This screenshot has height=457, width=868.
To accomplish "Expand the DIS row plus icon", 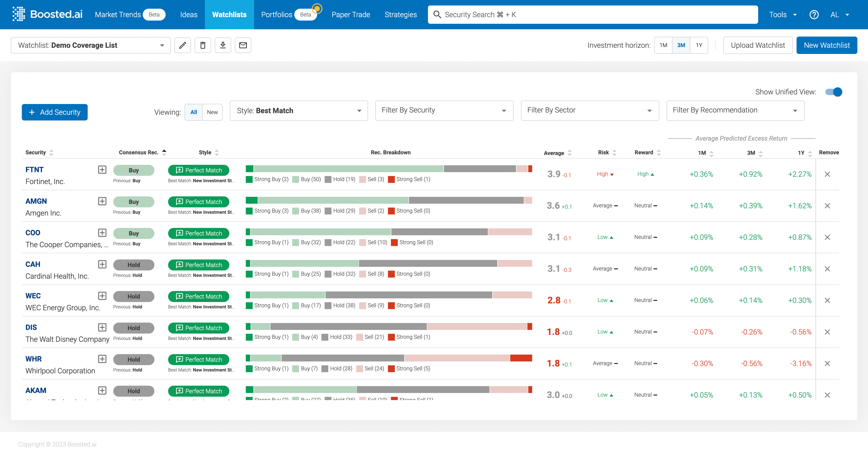I will (102, 327).
